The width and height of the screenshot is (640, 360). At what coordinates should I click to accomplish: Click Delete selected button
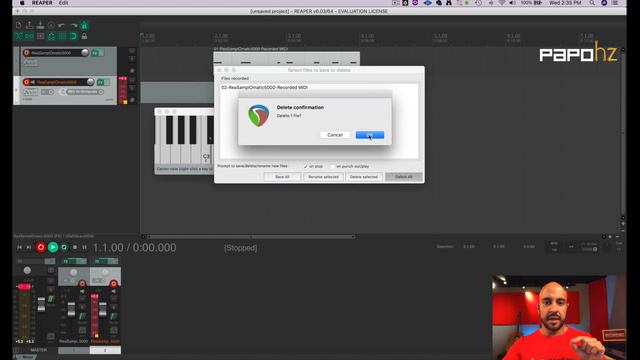(364, 177)
